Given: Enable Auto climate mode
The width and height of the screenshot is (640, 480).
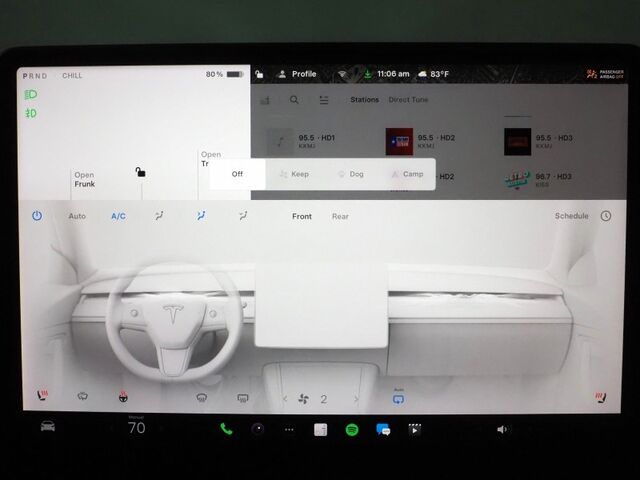Looking at the screenshot, I should [77, 216].
